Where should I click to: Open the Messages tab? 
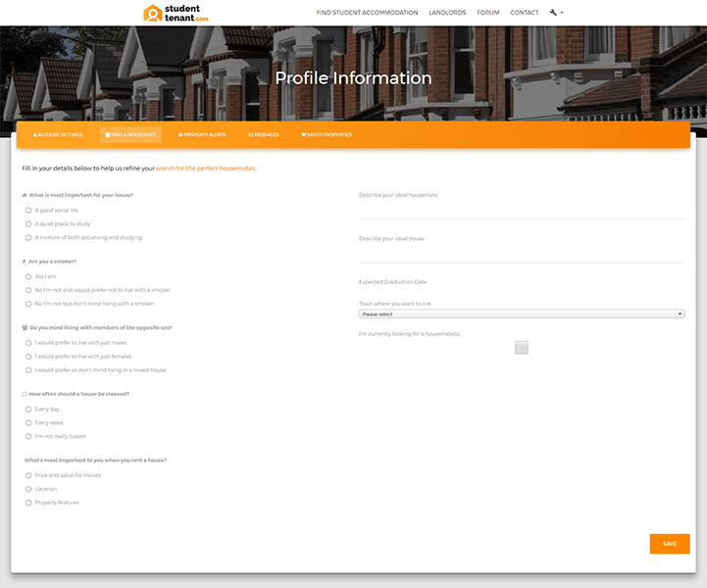[264, 134]
